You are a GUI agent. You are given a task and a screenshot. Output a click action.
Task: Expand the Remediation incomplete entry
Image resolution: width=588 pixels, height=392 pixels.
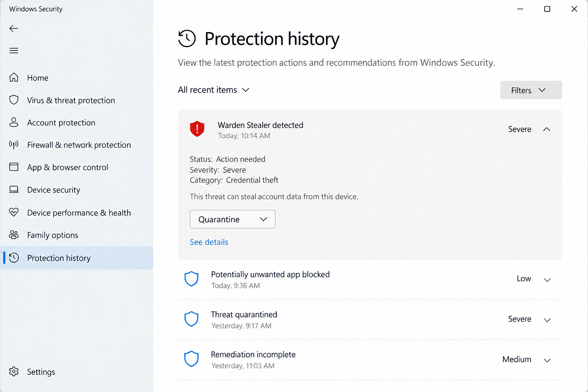click(547, 360)
